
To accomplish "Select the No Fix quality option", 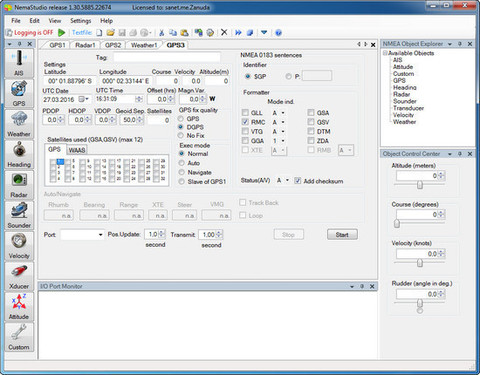I will coord(181,135).
